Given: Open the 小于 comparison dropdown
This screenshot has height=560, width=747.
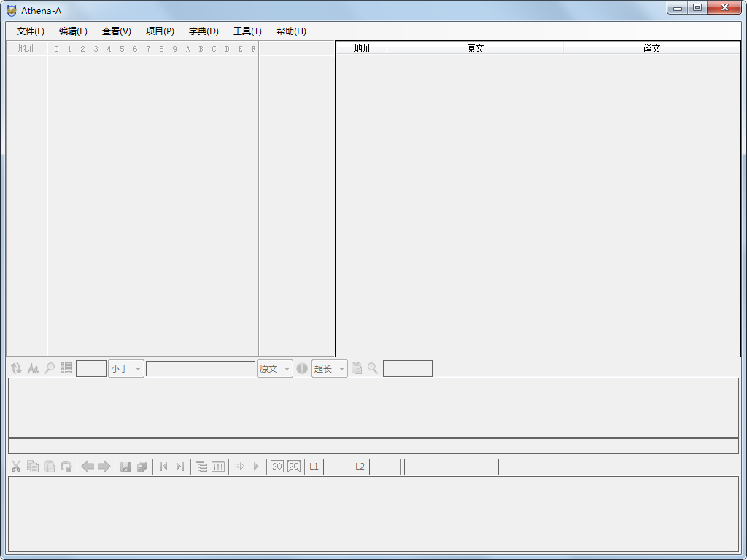Looking at the screenshot, I should [125, 368].
